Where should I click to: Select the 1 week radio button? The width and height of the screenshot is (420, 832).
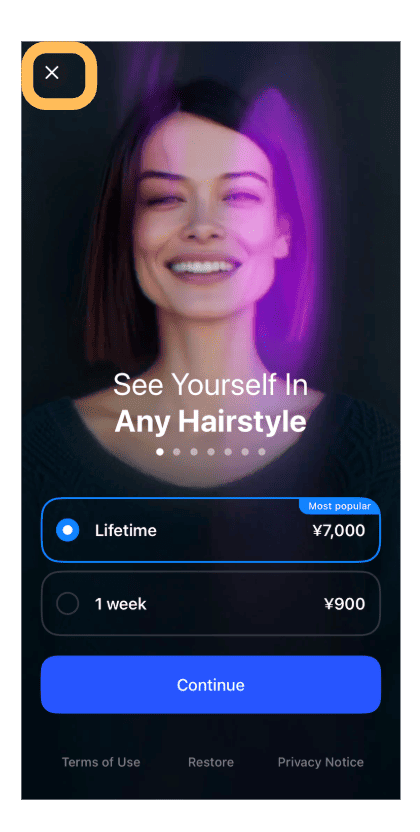(x=68, y=603)
